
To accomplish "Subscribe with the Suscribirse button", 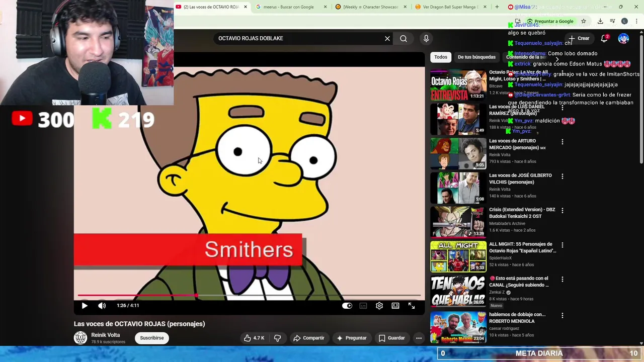I will tap(152, 338).
